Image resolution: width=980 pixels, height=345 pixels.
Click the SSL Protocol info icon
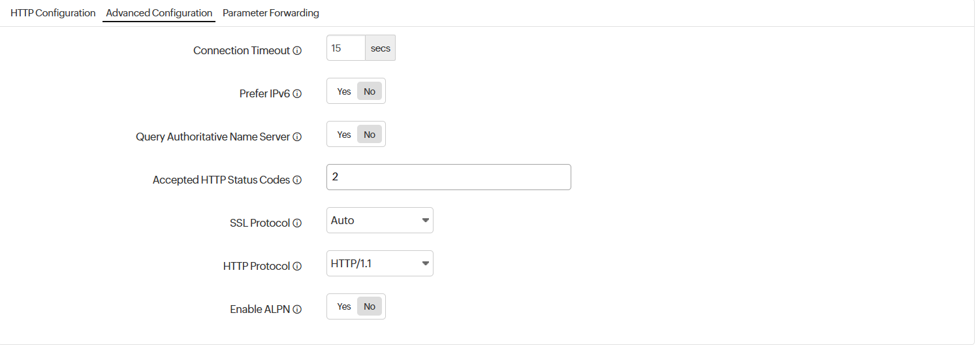coord(297,223)
